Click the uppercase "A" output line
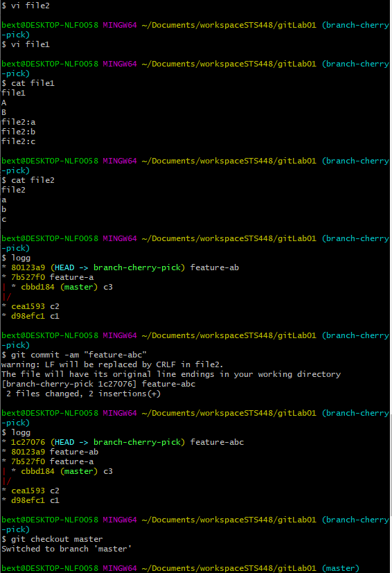The height and width of the screenshot is (573, 392). point(4,103)
